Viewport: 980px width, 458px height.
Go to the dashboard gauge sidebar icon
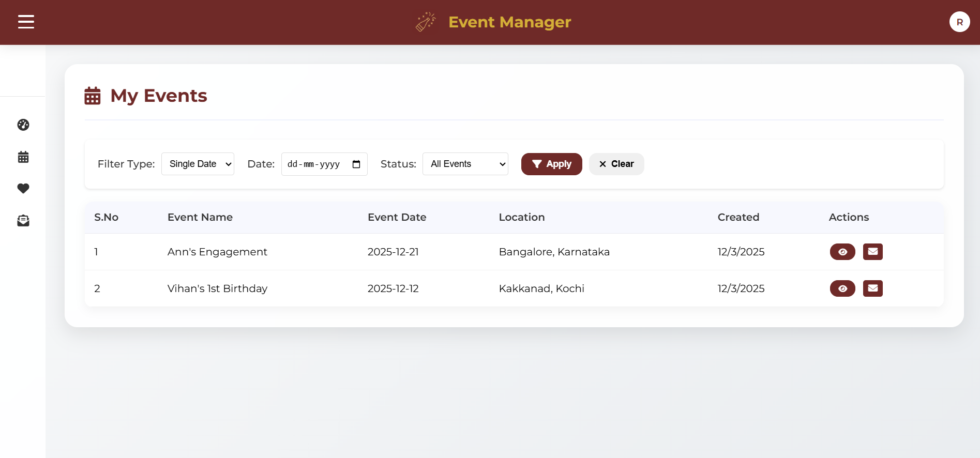click(x=23, y=125)
